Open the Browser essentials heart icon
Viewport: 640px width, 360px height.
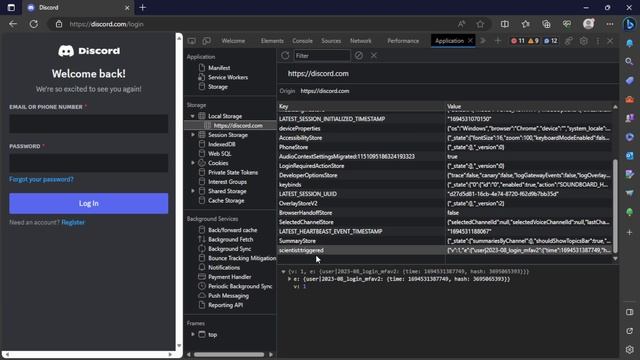click(x=567, y=24)
